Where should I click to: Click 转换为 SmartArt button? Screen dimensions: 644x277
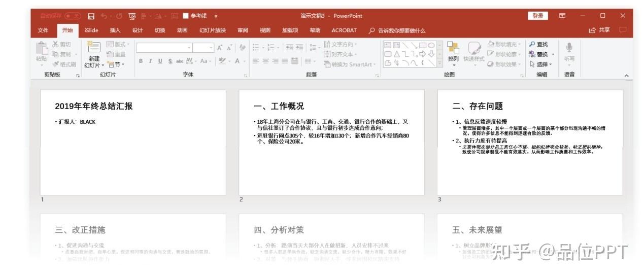pos(351,64)
